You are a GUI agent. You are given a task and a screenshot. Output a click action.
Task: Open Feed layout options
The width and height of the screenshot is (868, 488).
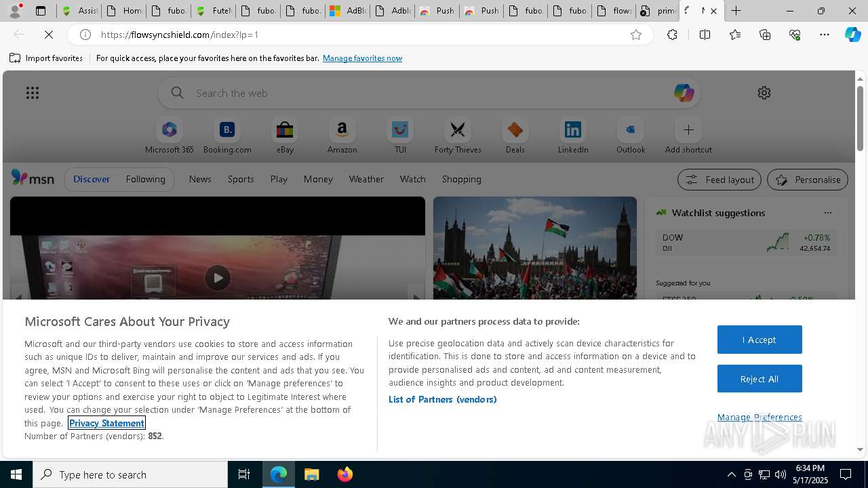tap(719, 180)
